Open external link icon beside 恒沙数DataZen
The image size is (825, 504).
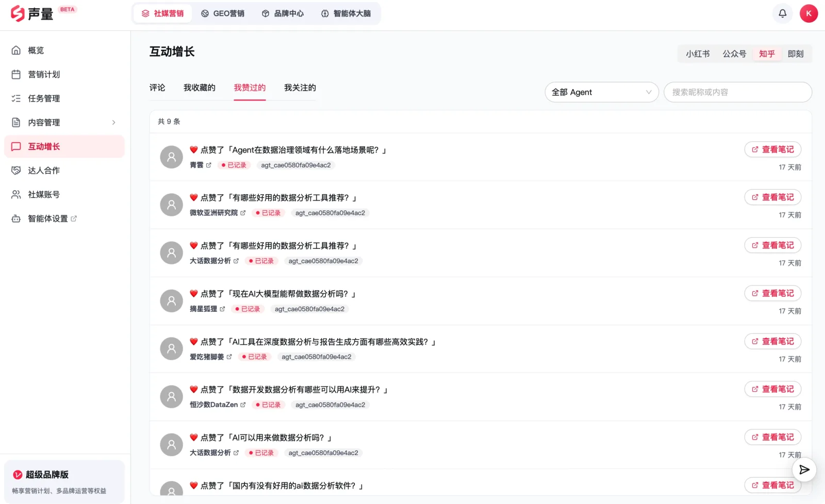tap(243, 405)
